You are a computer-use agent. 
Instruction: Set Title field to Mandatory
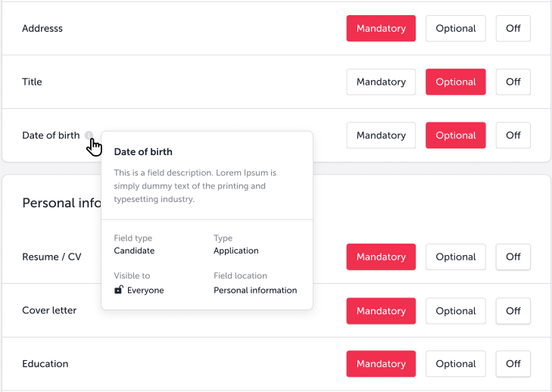tap(381, 82)
